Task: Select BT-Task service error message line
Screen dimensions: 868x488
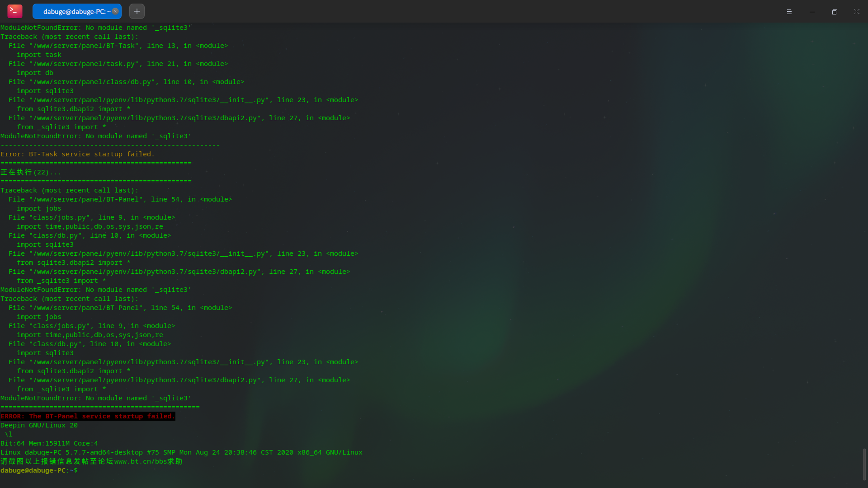Action: pos(77,154)
